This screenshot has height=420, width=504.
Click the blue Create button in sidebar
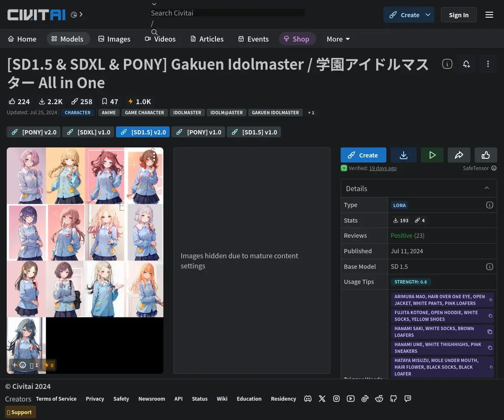click(x=363, y=155)
